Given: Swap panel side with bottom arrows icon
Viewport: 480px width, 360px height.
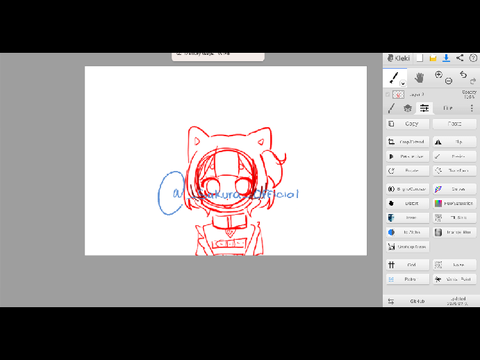Looking at the screenshot, I should click(x=391, y=301).
